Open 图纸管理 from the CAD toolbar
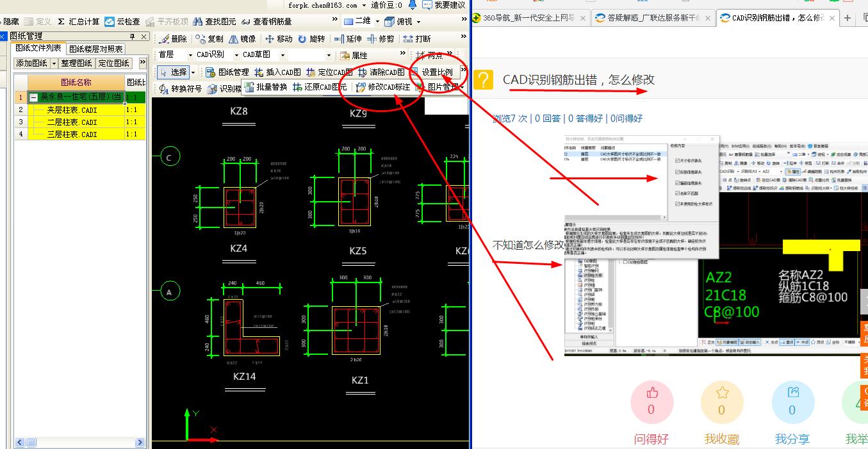The height and width of the screenshot is (449, 868). point(227,72)
